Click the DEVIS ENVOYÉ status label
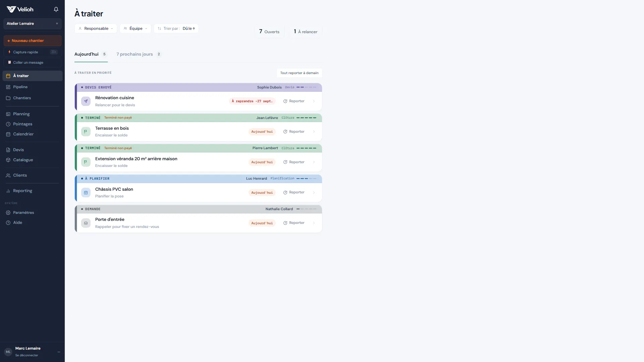 tap(98, 87)
